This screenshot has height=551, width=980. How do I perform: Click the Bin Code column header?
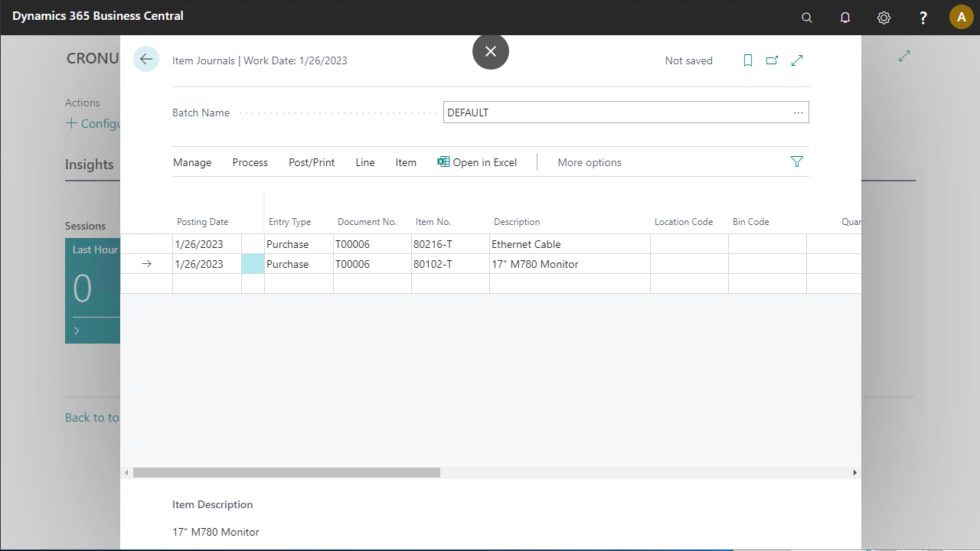(751, 222)
